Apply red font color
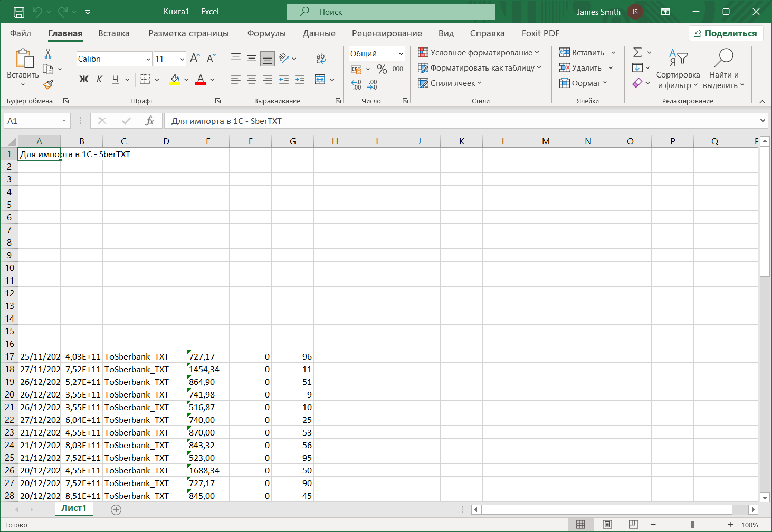772x532 pixels. pos(201,80)
